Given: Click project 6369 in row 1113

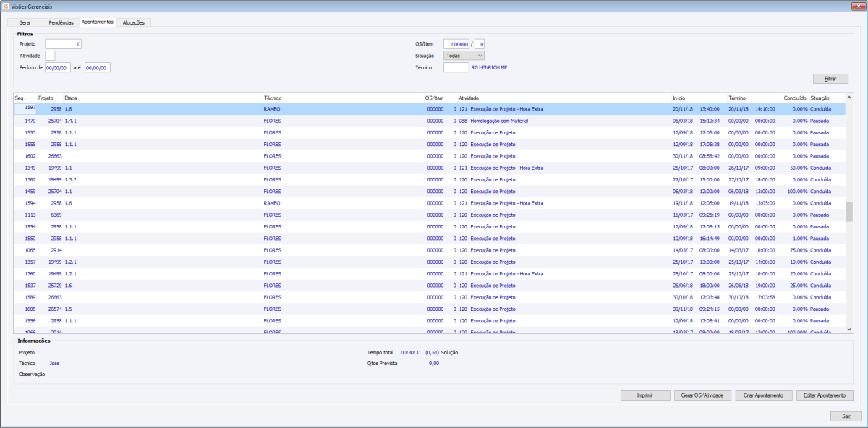Looking at the screenshot, I should 56,215.
